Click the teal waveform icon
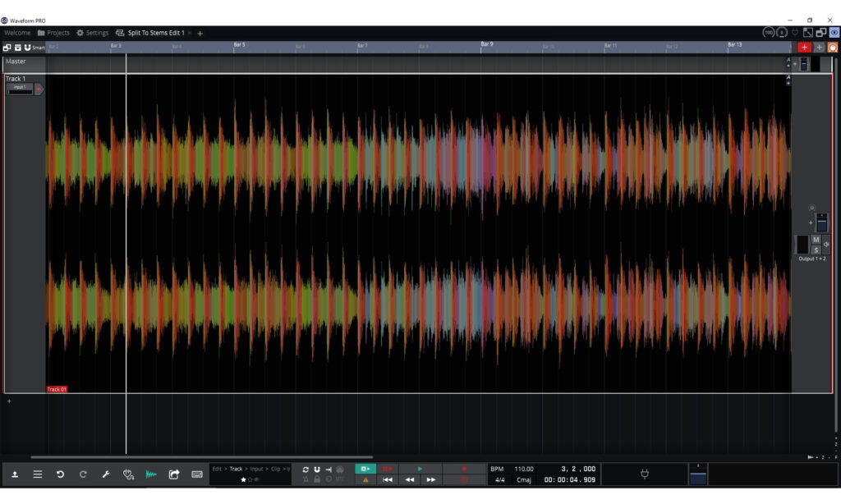The image size is (841, 504). tap(151, 474)
